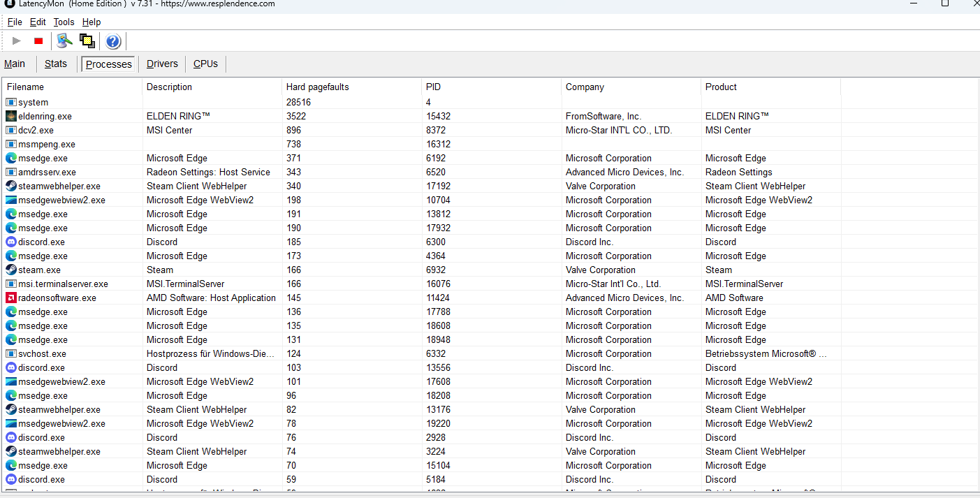Image resolution: width=980 pixels, height=498 pixels.
Task: Click Hostprozess für Windows-Die… description for PID 6332
Action: tap(210, 353)
